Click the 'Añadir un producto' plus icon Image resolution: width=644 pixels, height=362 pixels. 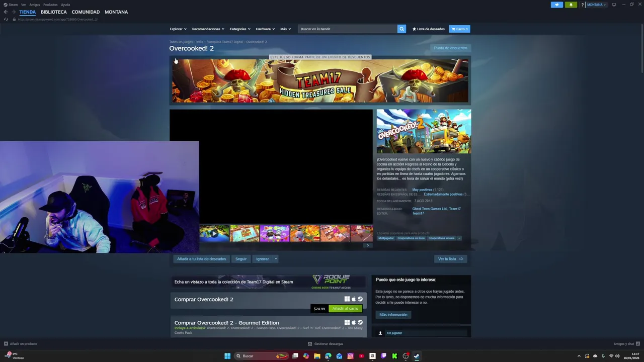coord(6,344)
